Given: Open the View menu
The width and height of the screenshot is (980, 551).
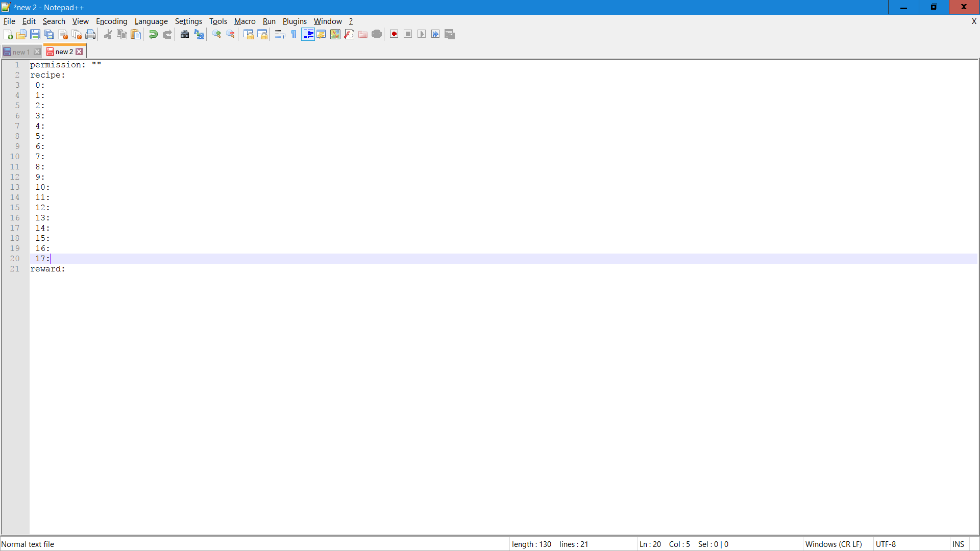Looking at the screenshot, I should [81, 21].
